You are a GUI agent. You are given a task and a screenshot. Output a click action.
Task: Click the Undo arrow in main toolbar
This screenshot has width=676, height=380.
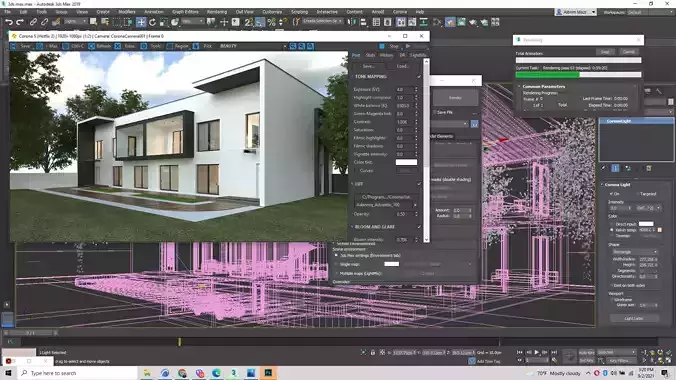(x=9, y=22)
